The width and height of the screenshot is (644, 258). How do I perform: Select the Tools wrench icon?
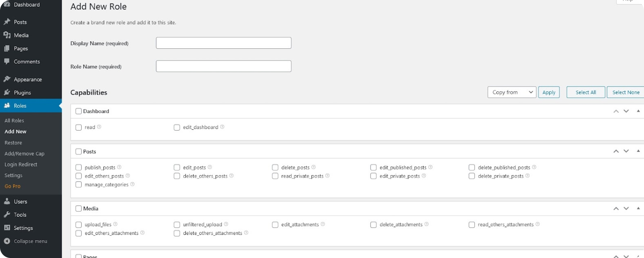coord(7,215)
